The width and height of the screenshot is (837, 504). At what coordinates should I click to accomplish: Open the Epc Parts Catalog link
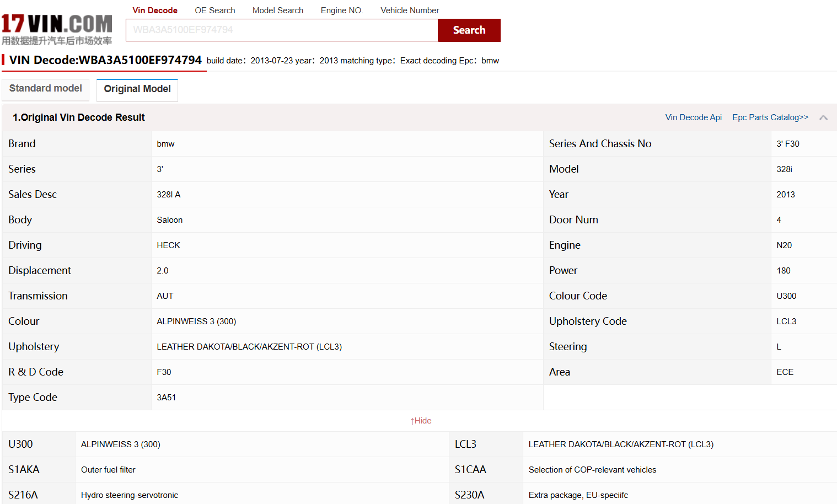770,117
